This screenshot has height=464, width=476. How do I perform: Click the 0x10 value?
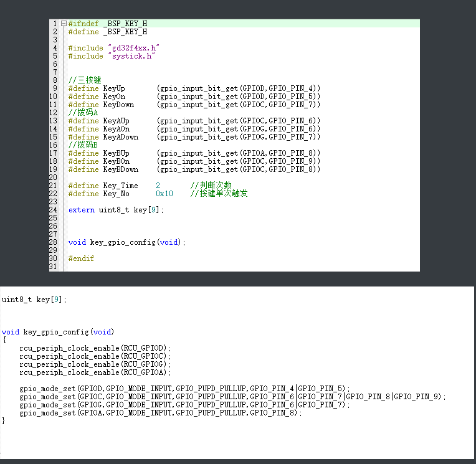coord(164,194)
